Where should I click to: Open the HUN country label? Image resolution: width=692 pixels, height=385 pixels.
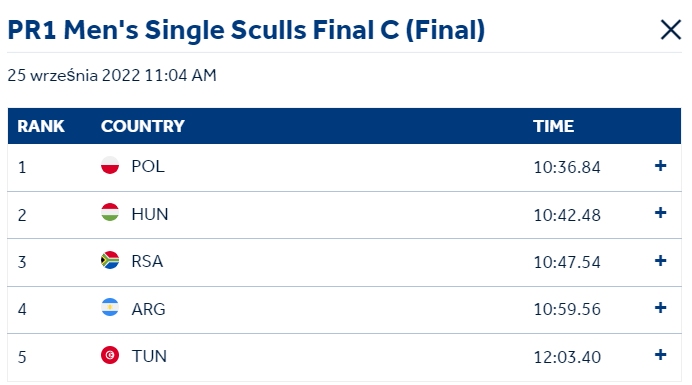[150, 214]
